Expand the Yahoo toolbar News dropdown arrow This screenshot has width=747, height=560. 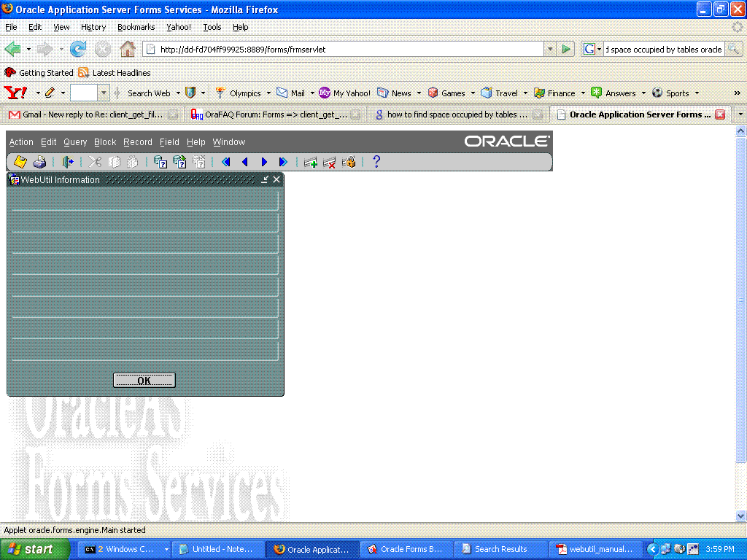pos(419,93)
